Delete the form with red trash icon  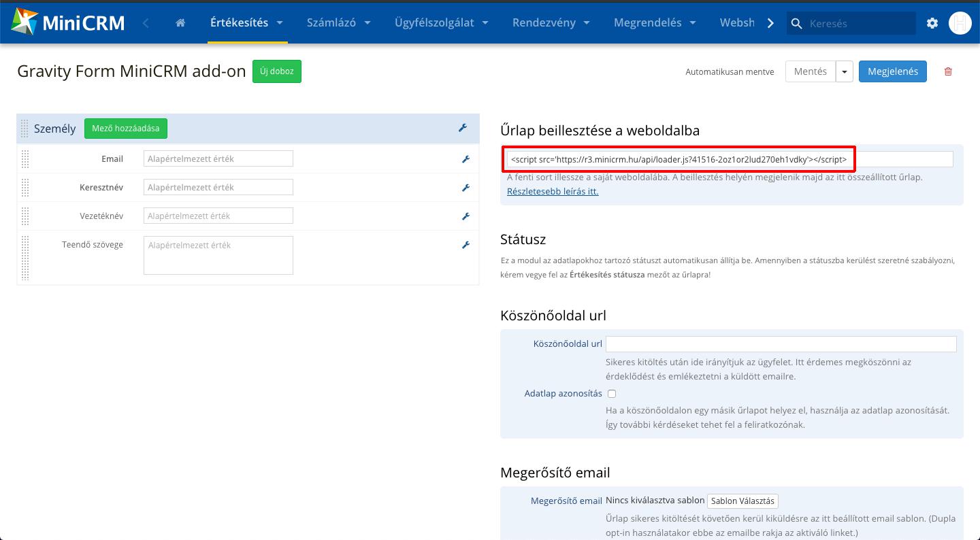coord(949,71)
